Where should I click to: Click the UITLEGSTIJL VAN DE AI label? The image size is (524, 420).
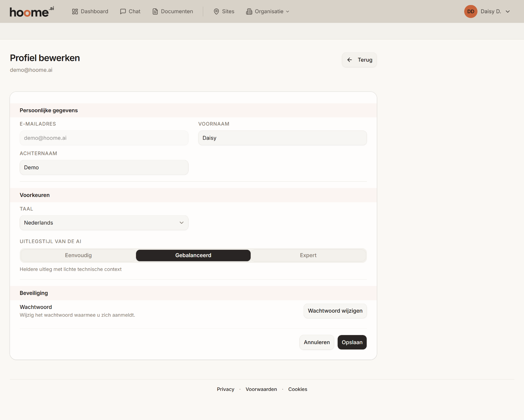coord(50,241)
